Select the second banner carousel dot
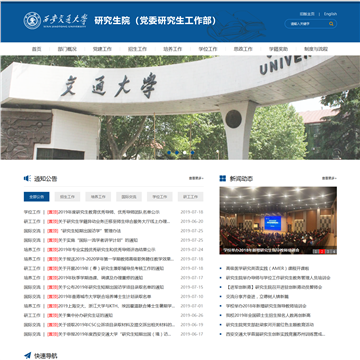The image size is (360, 360). click(x=177, y=153)
